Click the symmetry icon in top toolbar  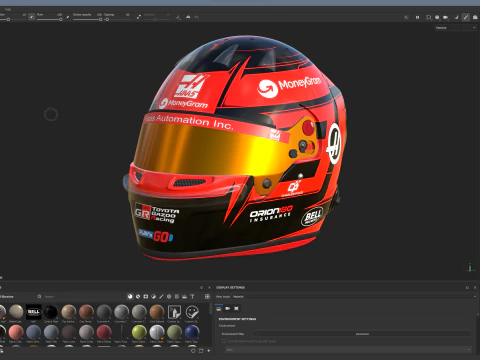pyautogui.click(x=188, y=17)
